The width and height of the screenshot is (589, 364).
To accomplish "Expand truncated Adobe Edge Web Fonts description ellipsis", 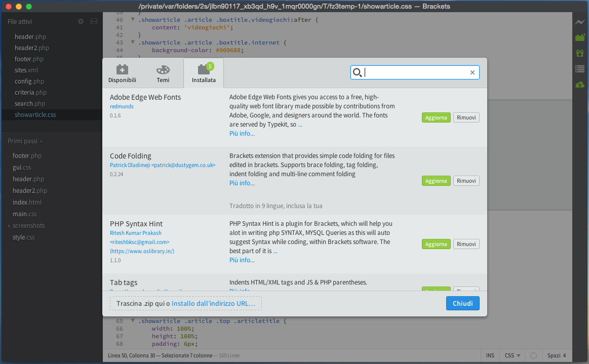I will [300, 125].
